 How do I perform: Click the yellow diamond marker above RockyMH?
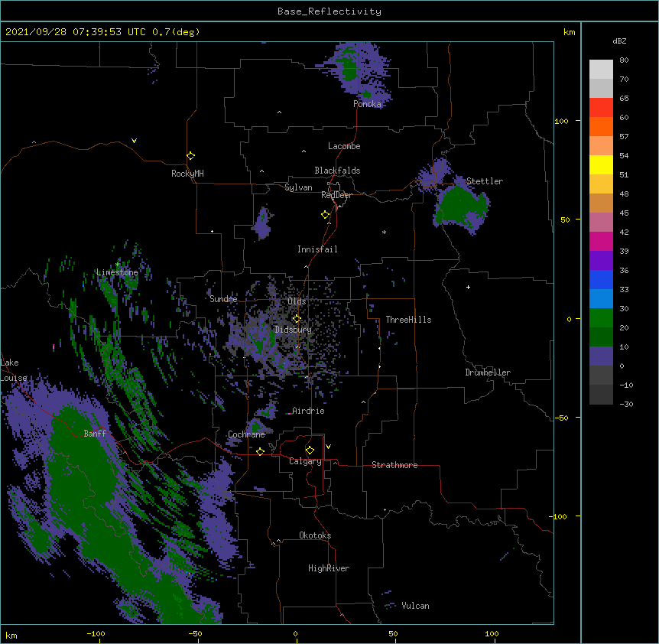click(x=190, y=156)
